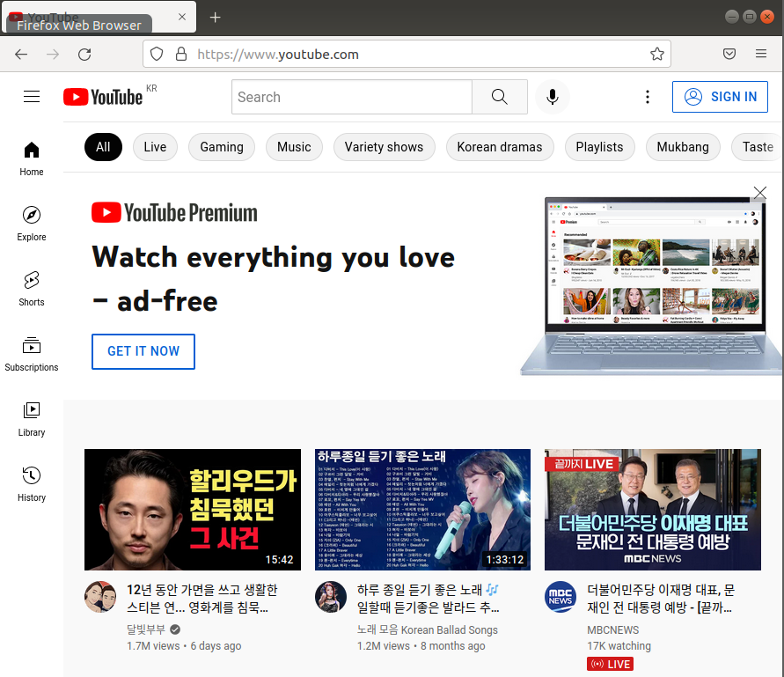Open video title 하루 종일 듣기 좋은 노래
Viewport: 784px width, 677px height.
(428, 599)
